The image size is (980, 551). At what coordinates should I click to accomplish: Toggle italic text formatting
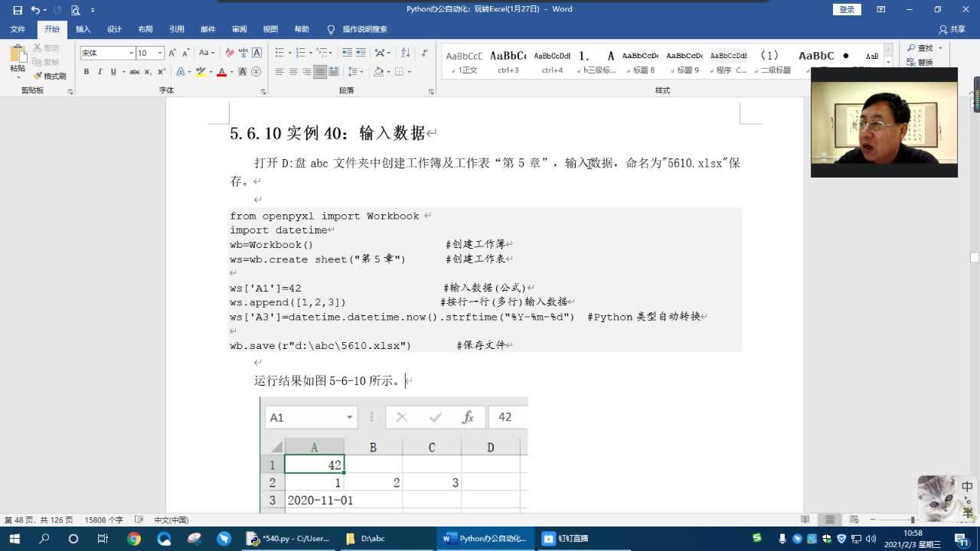point(100,72)
